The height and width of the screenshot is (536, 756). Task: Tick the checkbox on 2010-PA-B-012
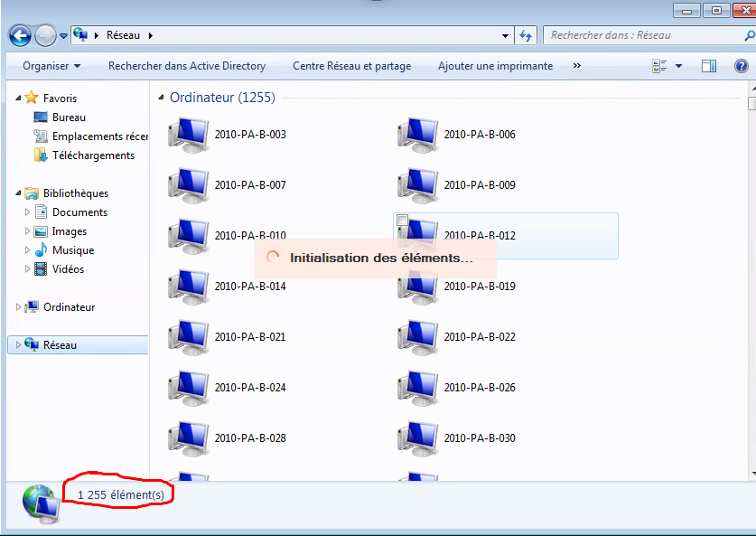click(403, 221)
